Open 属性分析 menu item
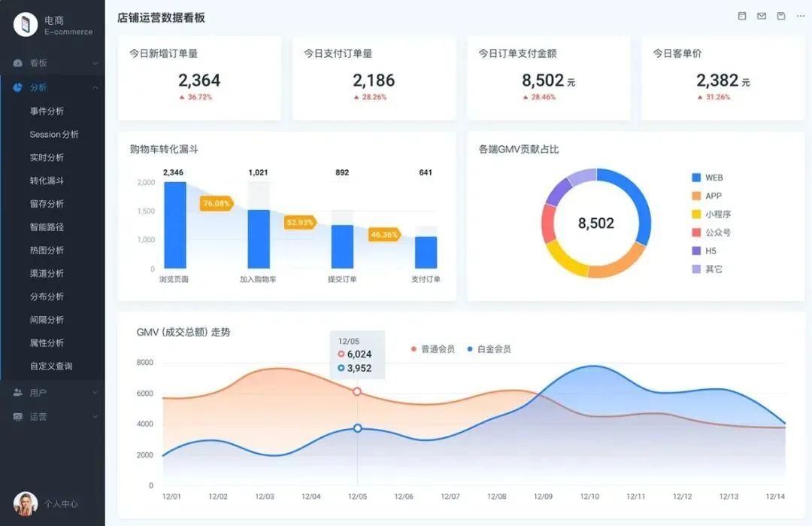The height and width of the screenshot is (526, 812). pyautogui.click(x=47, y=342)
